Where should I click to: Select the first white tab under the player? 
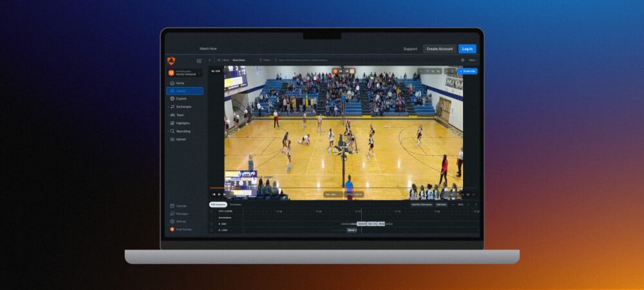(218, 204)
